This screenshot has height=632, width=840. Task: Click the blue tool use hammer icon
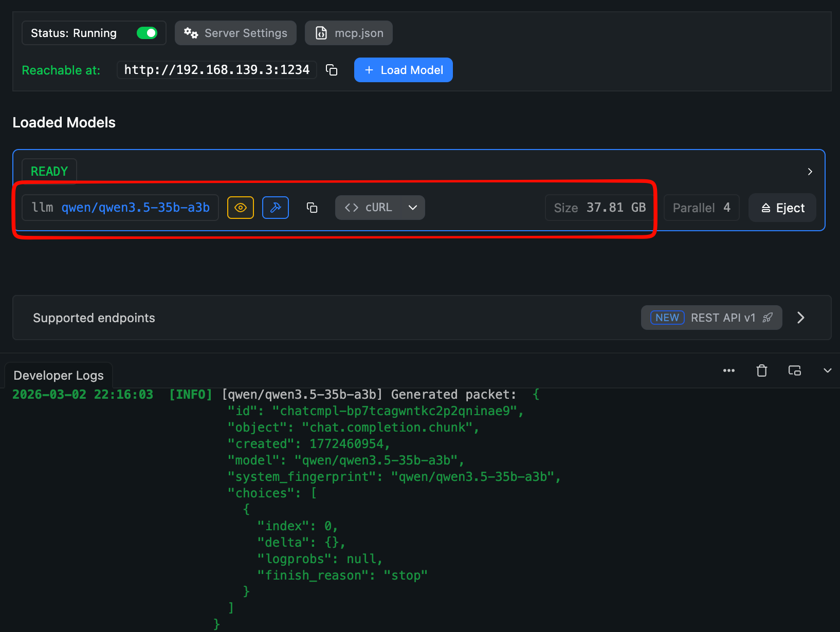coord(276,208)
